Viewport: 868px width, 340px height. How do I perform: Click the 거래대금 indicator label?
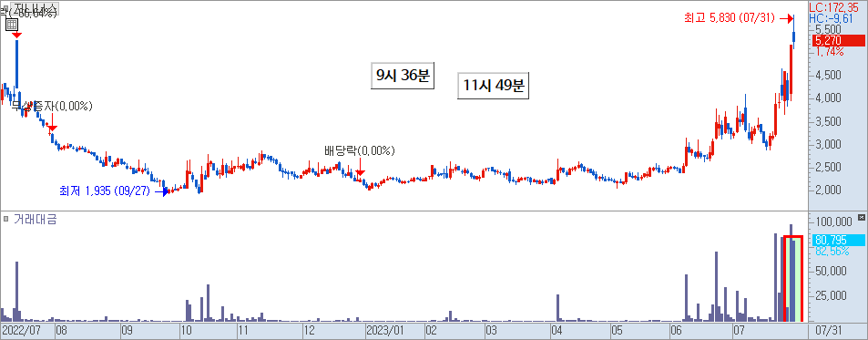coord(35,220)
